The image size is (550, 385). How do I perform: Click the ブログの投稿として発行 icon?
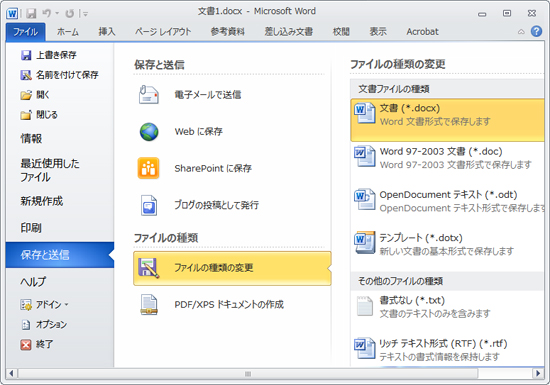pos(149,205)
